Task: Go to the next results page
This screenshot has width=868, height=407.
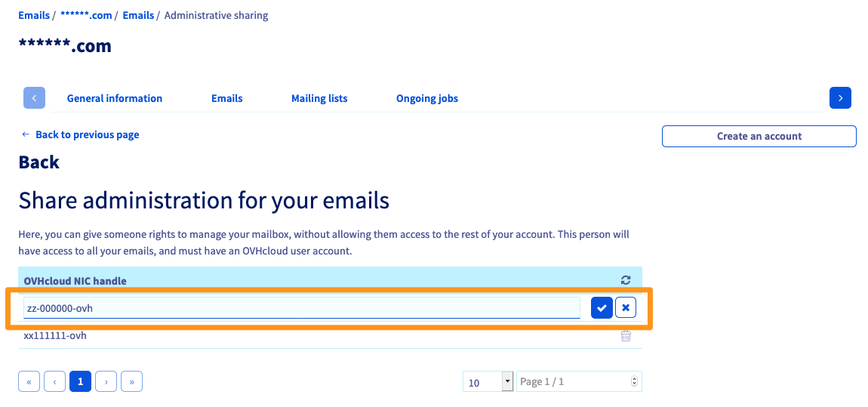Action: coord(106,382)
